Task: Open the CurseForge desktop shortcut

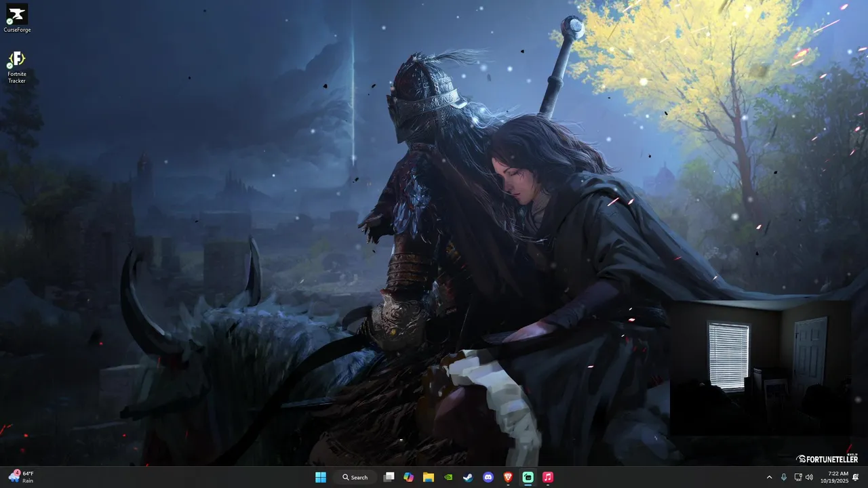Action: (x=17, y=18)
